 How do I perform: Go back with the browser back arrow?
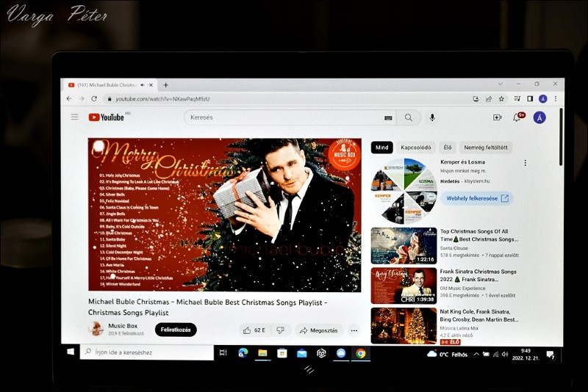tap(69, 98)
